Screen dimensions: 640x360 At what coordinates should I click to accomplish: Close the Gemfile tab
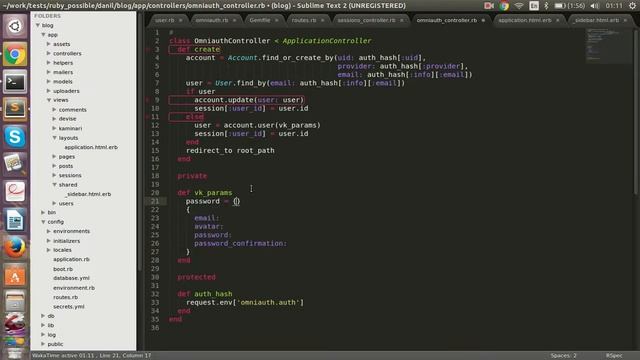[276, 20]
